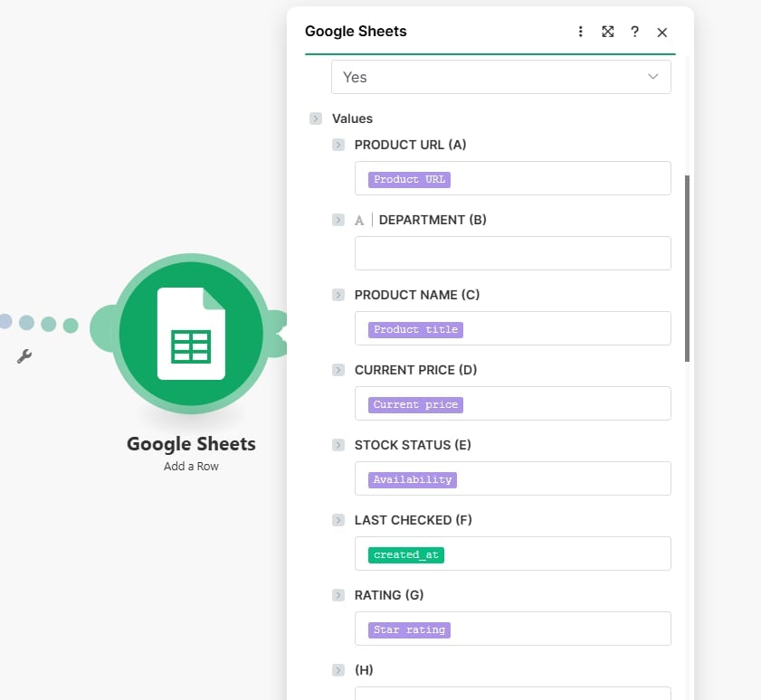
Task: Select the Star rating mapped tag
Action: (x=409, y=630)
